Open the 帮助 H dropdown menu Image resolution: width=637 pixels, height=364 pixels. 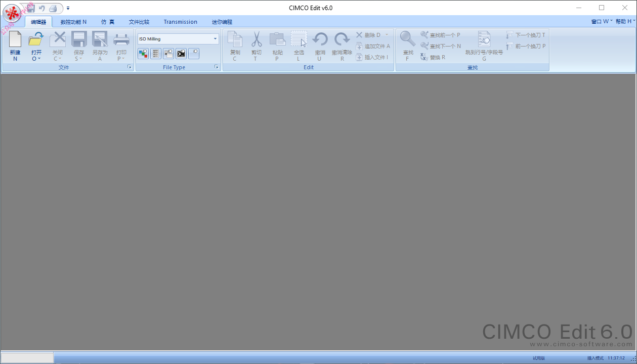click(625, 21)
